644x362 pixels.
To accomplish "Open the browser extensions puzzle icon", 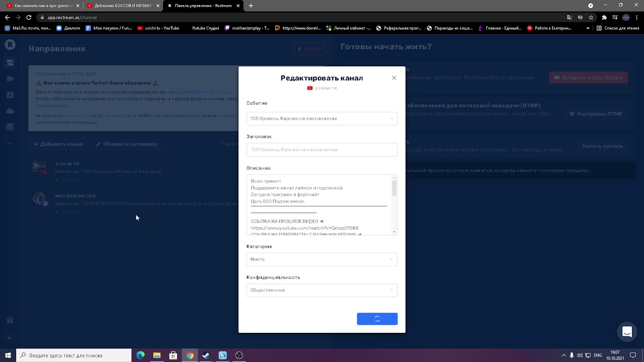I will 604,17.
